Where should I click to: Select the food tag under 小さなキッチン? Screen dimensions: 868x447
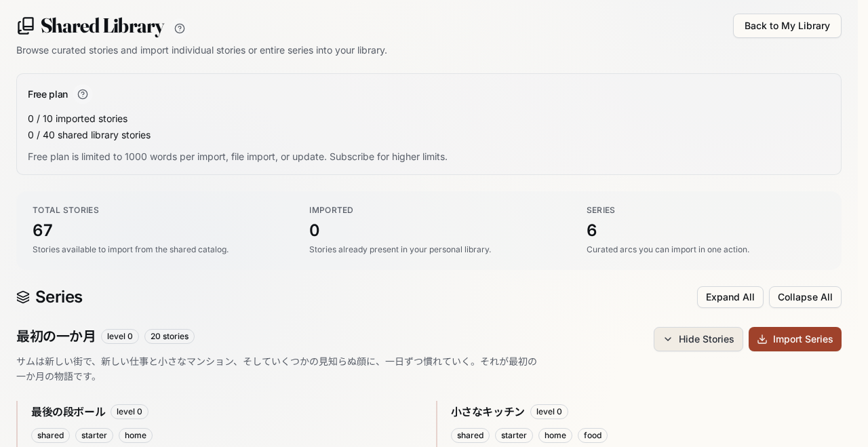593,435
